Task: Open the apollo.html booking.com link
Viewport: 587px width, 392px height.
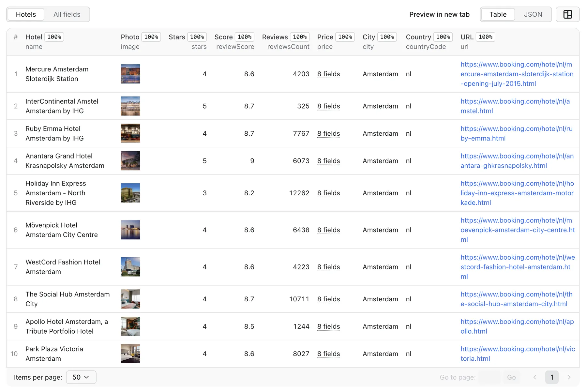Action: tap(517, 326)
